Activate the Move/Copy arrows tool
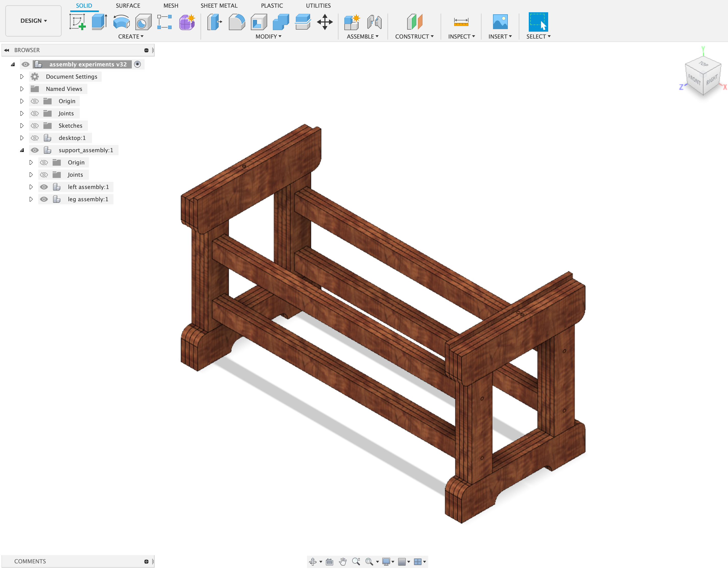 point(325,22)
